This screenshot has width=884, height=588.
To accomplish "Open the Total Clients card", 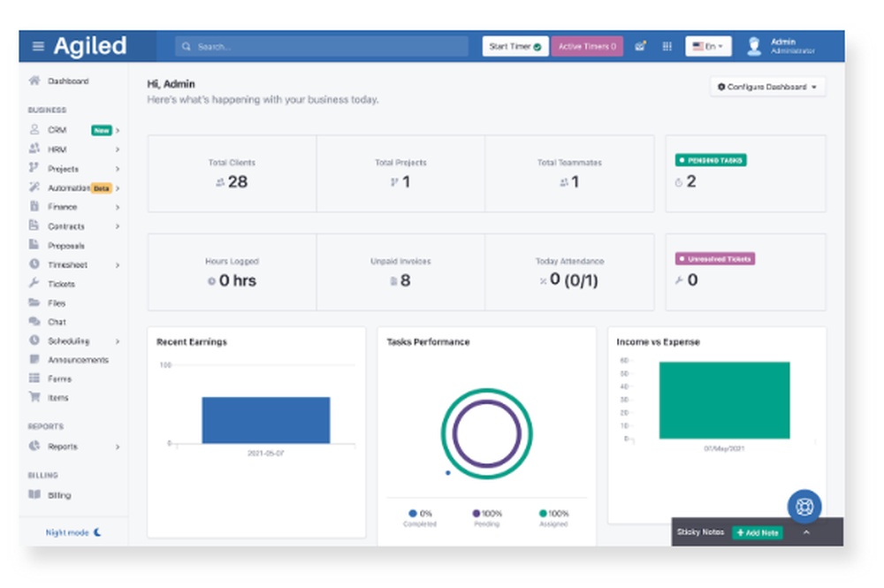I will (232, 173).
